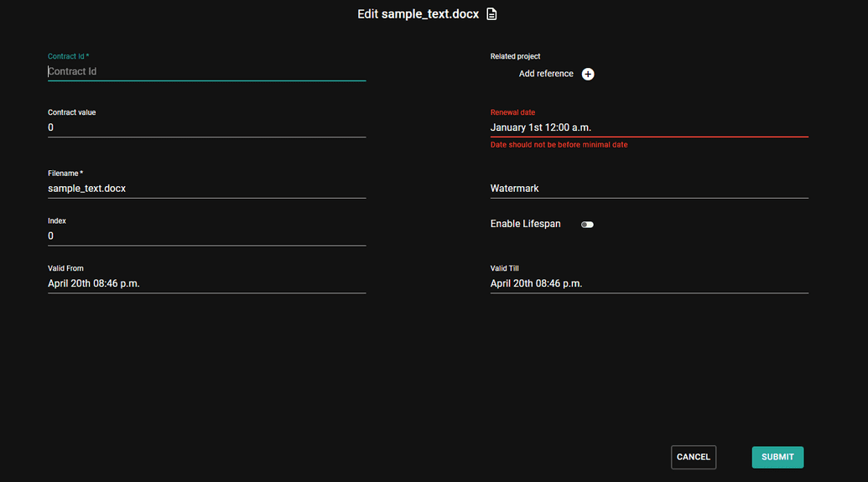868x482 pixels.
Task: Click the document icon beside the title
Action: tap(491, 14)
